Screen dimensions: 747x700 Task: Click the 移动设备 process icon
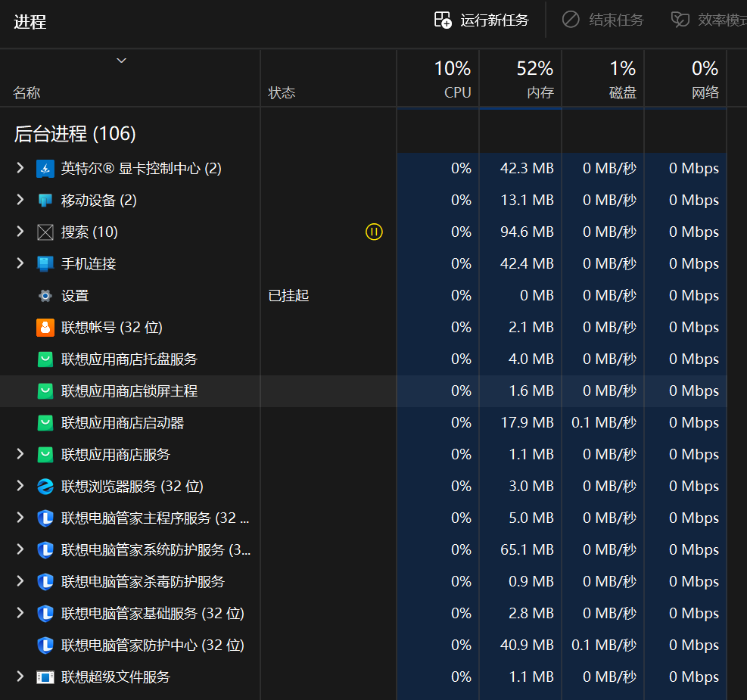point(45,201)
